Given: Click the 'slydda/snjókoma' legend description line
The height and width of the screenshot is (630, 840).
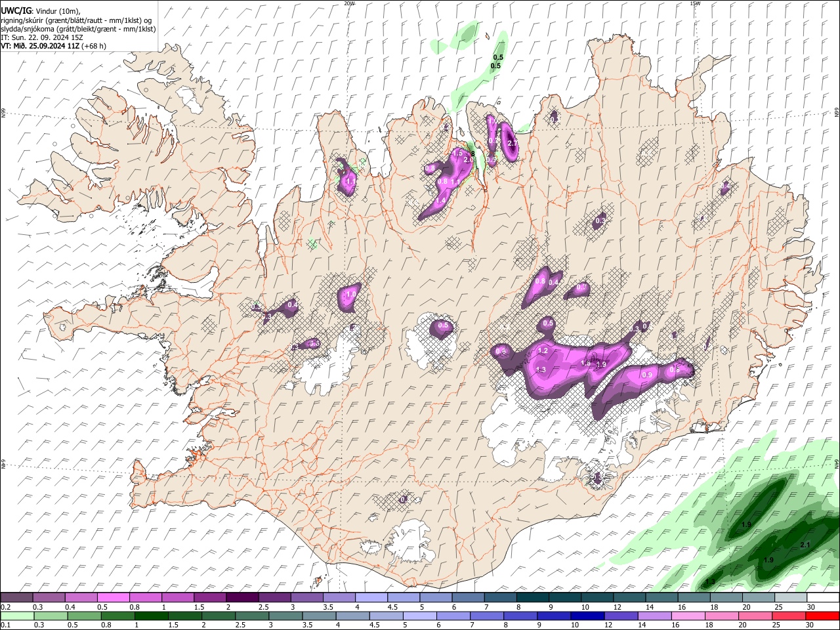Looking at the screenshot, I should point(78,29).
